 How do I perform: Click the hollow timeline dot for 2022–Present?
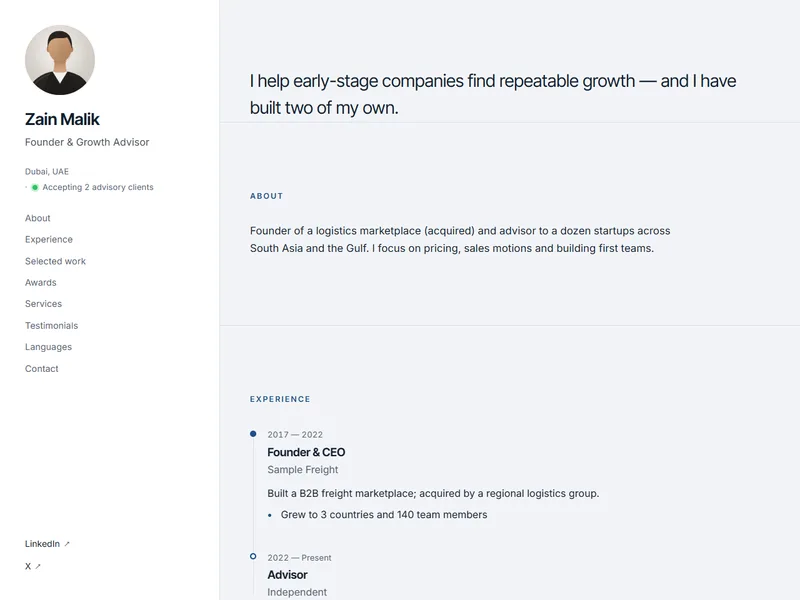click(253, 556)
